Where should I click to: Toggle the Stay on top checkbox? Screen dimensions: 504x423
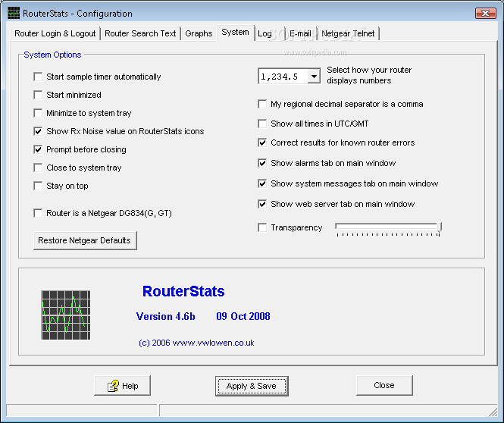point(38,186)
